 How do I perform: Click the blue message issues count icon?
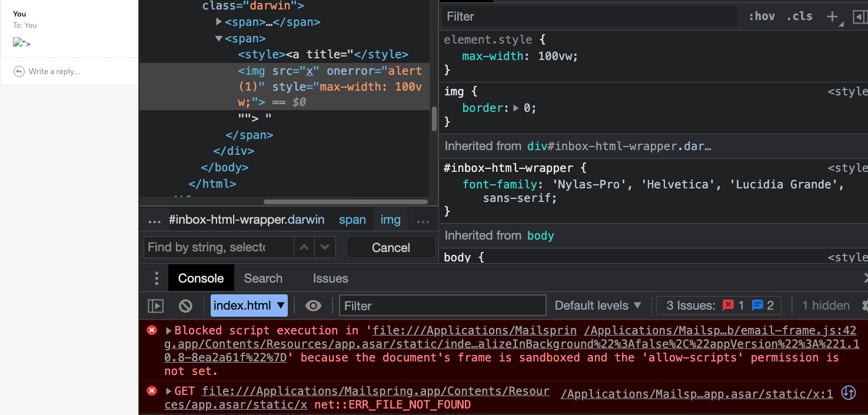[x=757, y=306]
